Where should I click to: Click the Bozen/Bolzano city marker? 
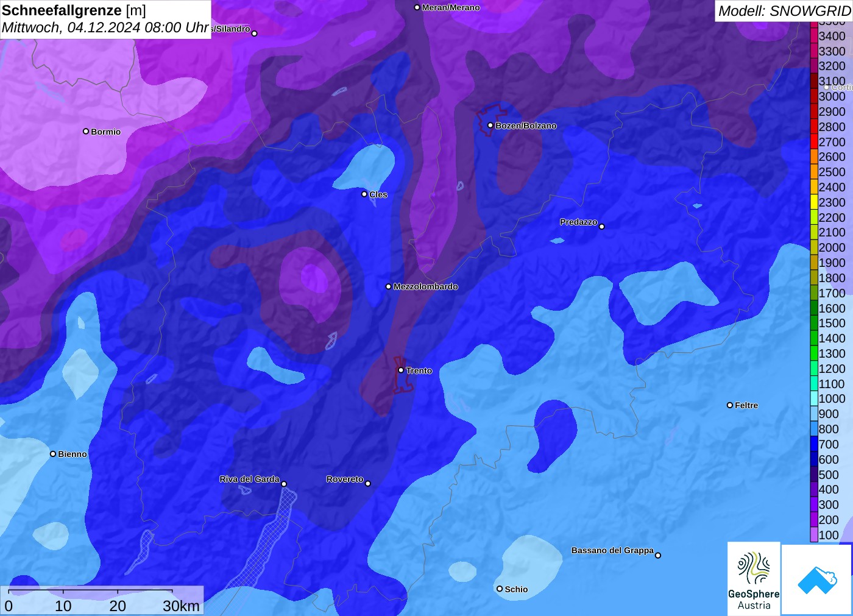490,125
